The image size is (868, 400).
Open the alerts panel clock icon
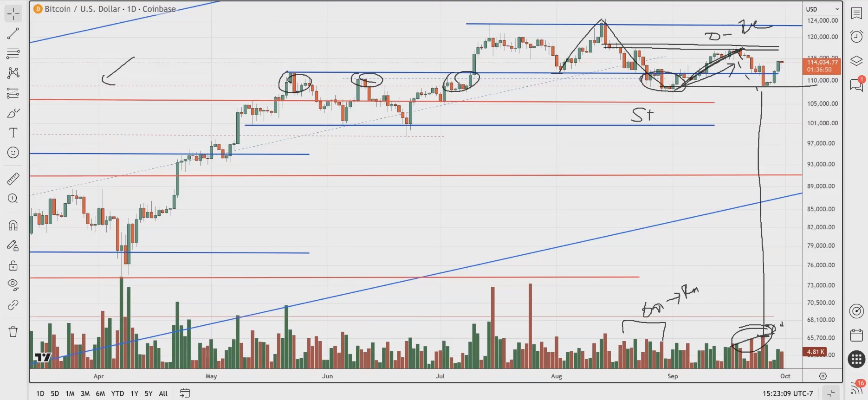click(x=856, y=36)
